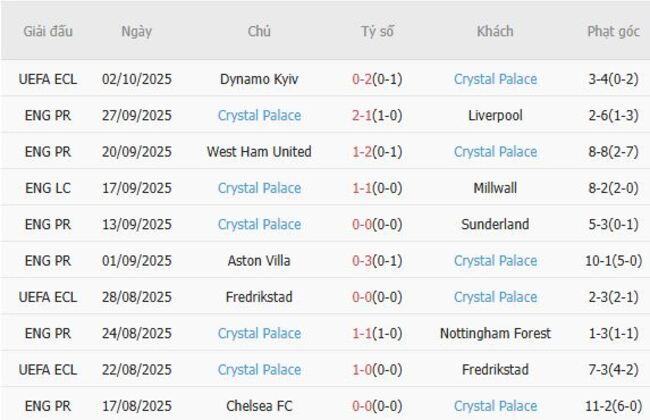The width and height of the screenshot is (650, 420).
Task: Open the Millwall team name
Action: 495,188
